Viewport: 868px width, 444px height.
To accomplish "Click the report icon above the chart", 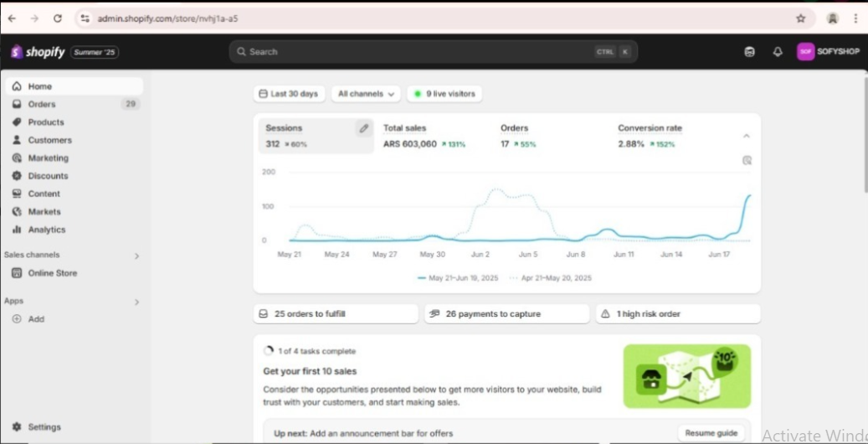I will [x=747, y=160].
